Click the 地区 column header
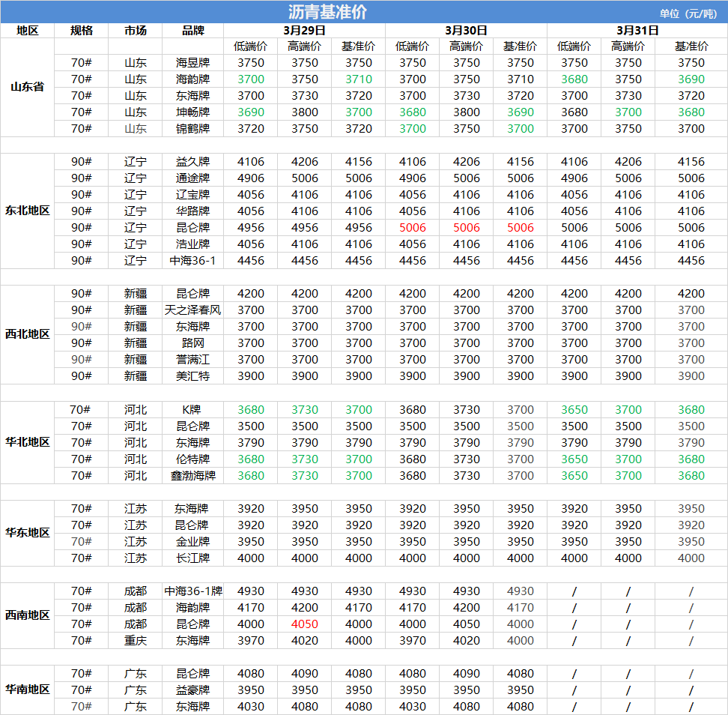 (27, 31)
